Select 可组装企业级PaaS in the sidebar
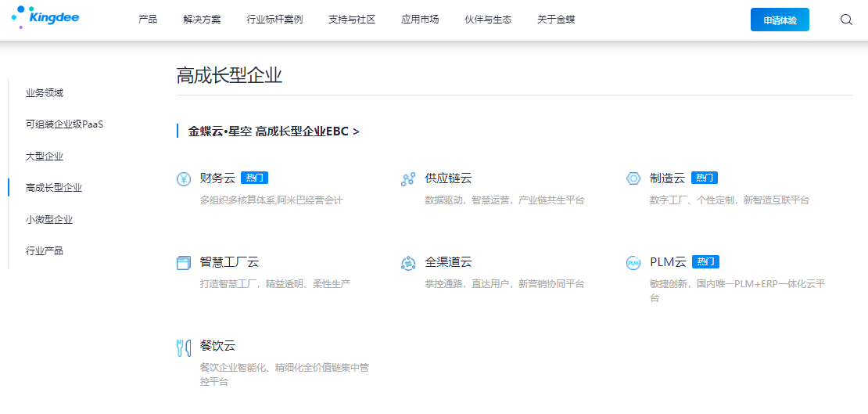Viewport: 868px width, 414px height. point(65,124)
